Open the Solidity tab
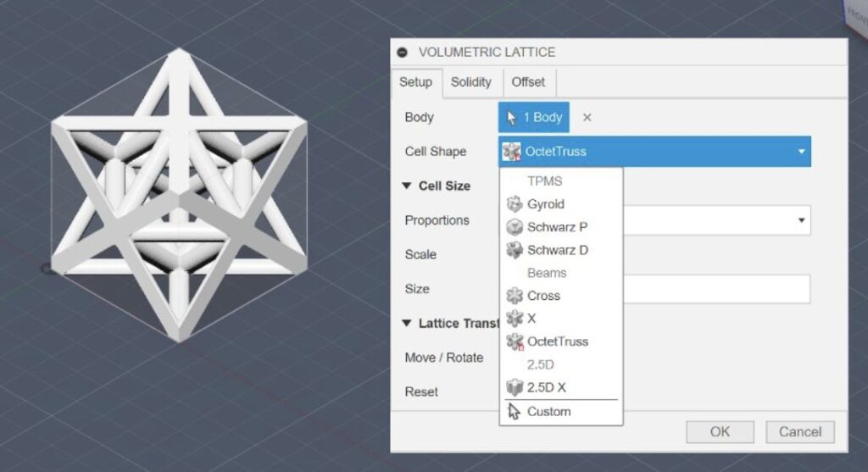This screenshot has height=472, width=868. coord(471,82)
